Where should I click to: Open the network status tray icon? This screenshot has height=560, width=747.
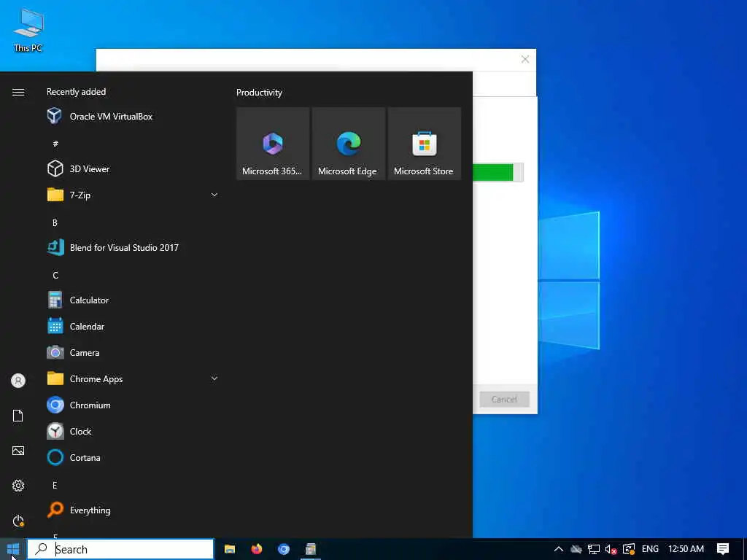point(594,549)
